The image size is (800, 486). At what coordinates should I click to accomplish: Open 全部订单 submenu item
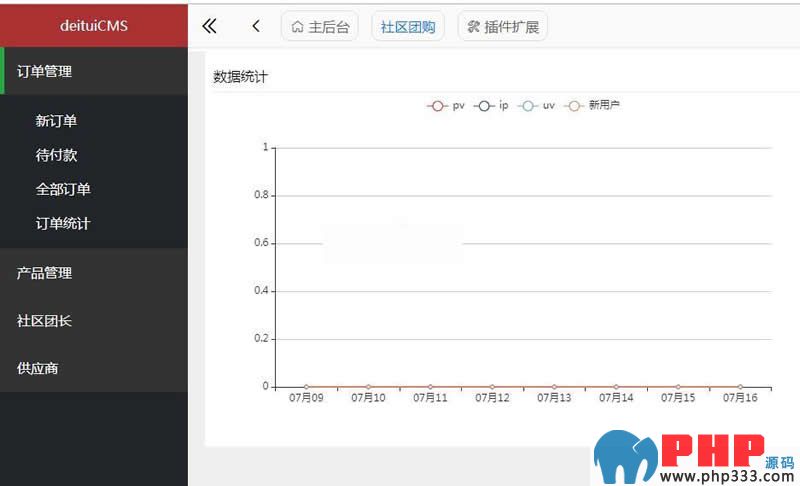coord(63,189)
